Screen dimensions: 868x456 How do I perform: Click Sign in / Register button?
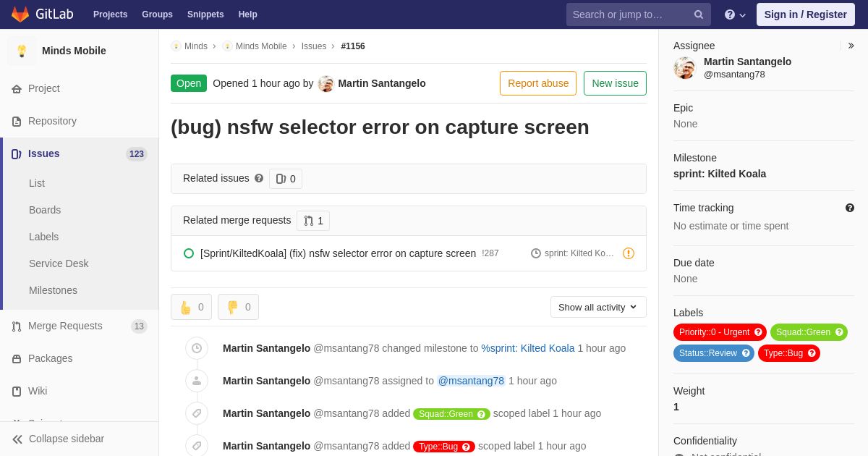[x=805, y=14]
